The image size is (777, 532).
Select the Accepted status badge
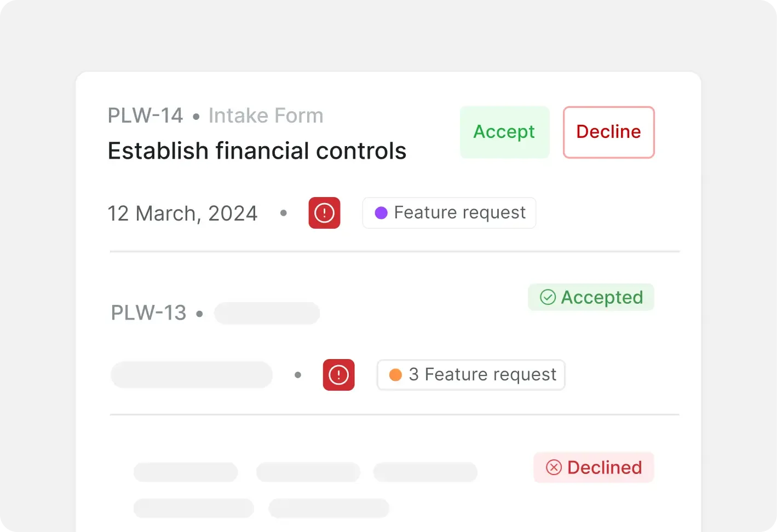pos(591,297)
